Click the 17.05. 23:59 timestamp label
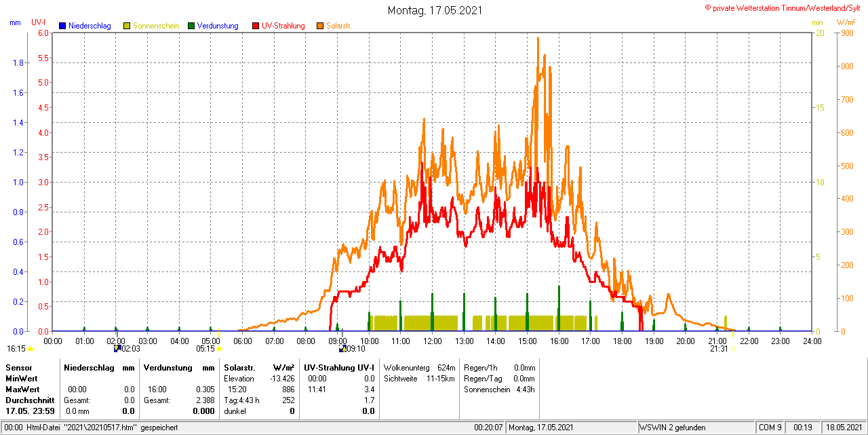 click(x=31, y=411)
